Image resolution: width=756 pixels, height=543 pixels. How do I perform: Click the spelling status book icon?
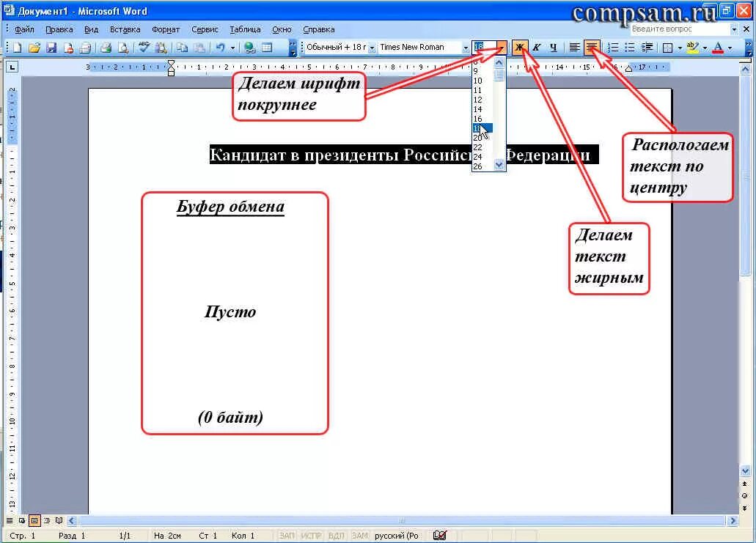[x=439, y=535]
